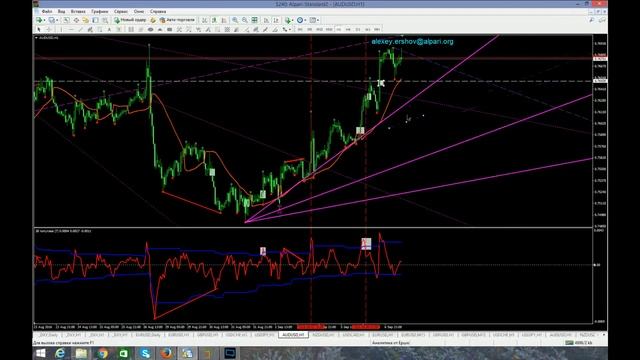The height and width of the screenshot is (360, 640).
Task: Switch timeframe to M15
Action: (x=319, y=29)
